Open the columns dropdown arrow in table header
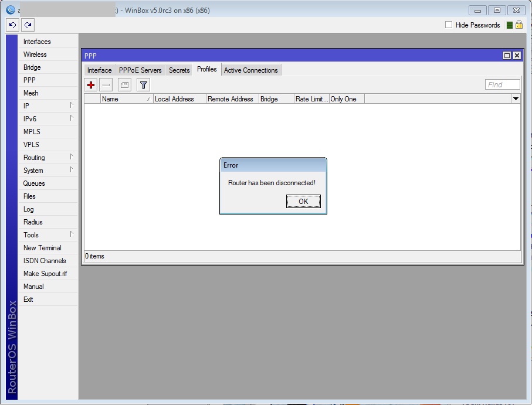Screen dimensions: 532x405 tap(516, 98)
